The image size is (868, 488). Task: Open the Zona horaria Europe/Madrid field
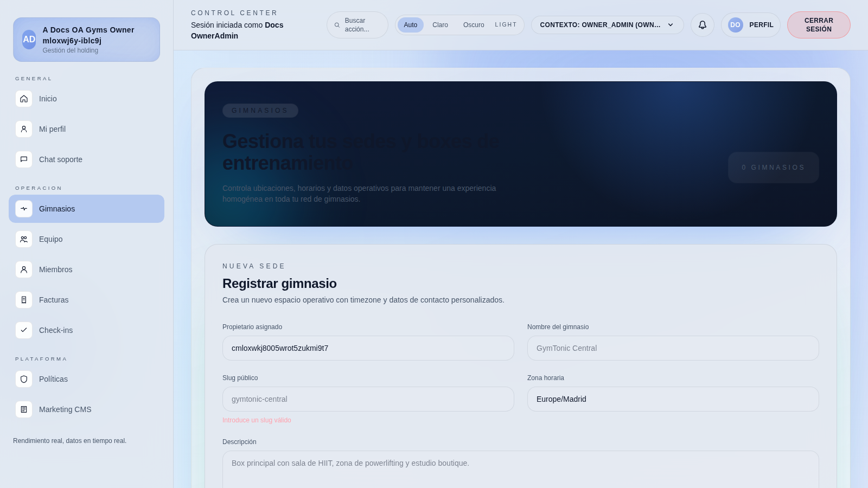click(x=673, y=399)
